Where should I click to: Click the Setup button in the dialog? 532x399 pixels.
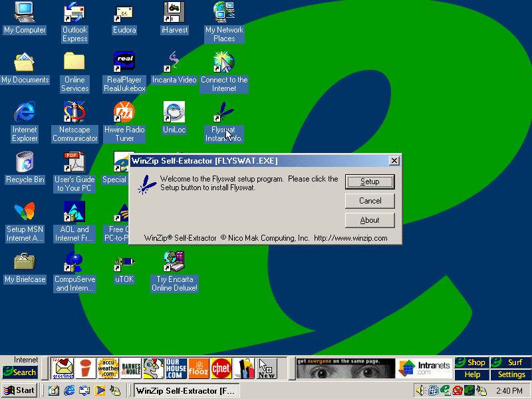(x=370, y=182)
